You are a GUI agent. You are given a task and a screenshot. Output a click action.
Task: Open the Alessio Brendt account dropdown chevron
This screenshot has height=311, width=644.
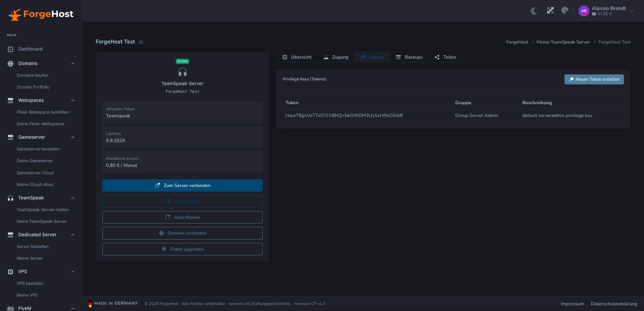coord(632,11)
